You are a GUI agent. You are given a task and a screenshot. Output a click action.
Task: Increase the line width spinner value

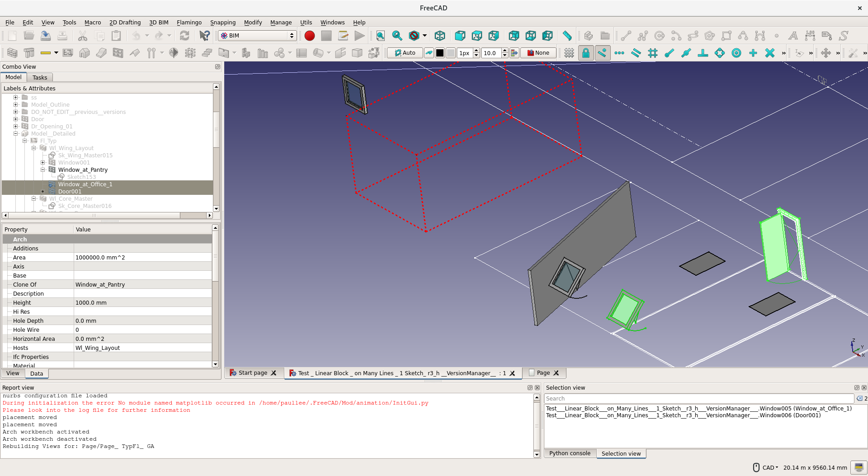click(476, 51)
